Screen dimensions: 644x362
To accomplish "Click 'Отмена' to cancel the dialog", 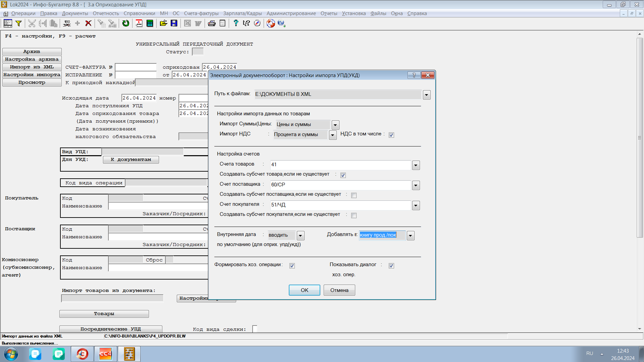I will tap(339, 290).
